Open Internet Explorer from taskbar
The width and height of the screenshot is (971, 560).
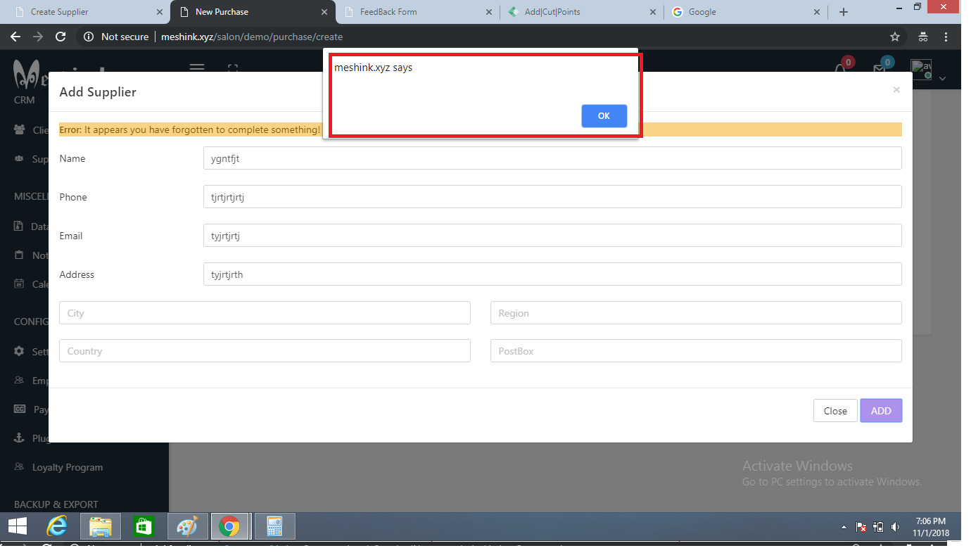[58, 526]
